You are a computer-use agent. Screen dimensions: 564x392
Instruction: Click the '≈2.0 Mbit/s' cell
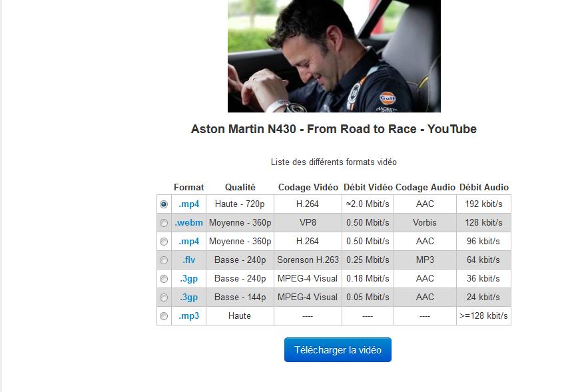(x=368, y=204)
